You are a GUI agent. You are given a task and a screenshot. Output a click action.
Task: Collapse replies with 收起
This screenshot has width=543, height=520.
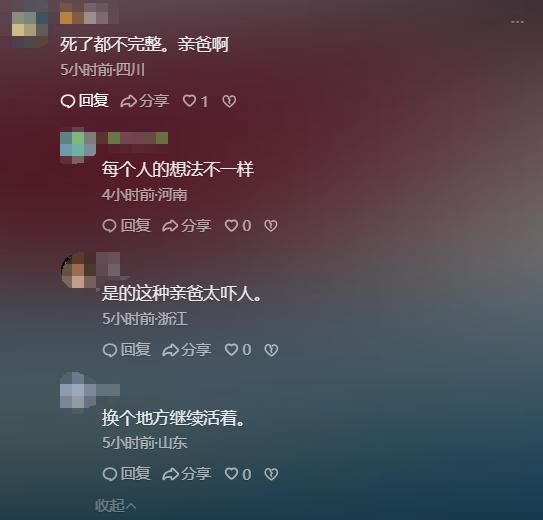(x=115, y=505)
